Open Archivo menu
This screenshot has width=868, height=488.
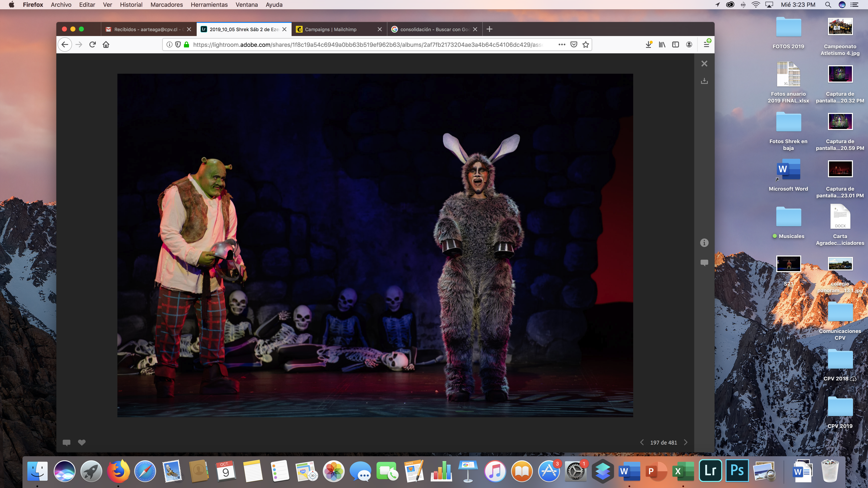click(x=61, y=5)
